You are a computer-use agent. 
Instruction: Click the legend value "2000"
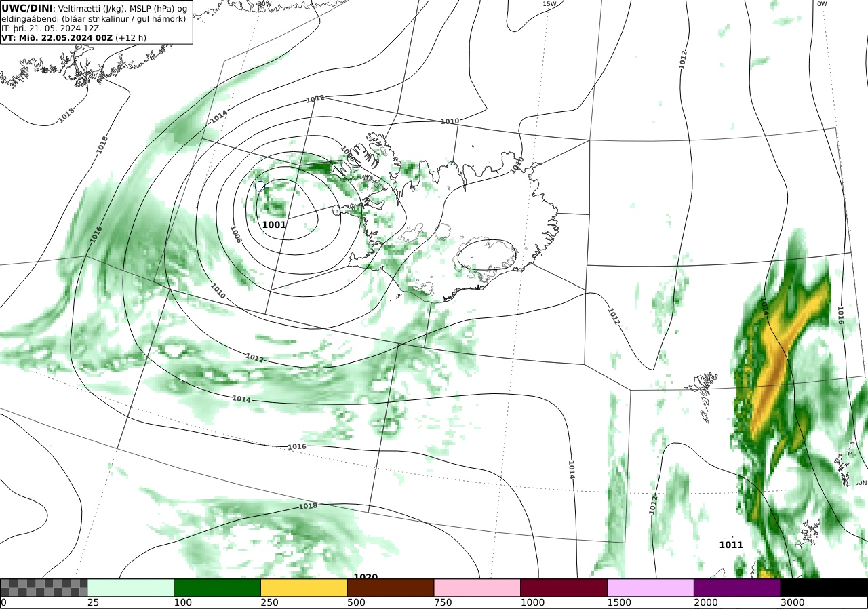pyautogui.click(x=706, y=602)
